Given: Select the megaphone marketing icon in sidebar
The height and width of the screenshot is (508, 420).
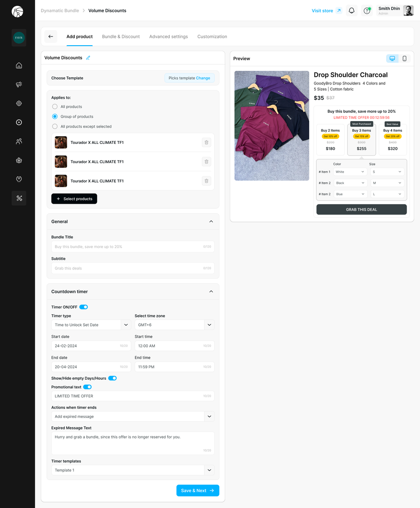Looking at the screenshot, I should [x=19, y=84].
